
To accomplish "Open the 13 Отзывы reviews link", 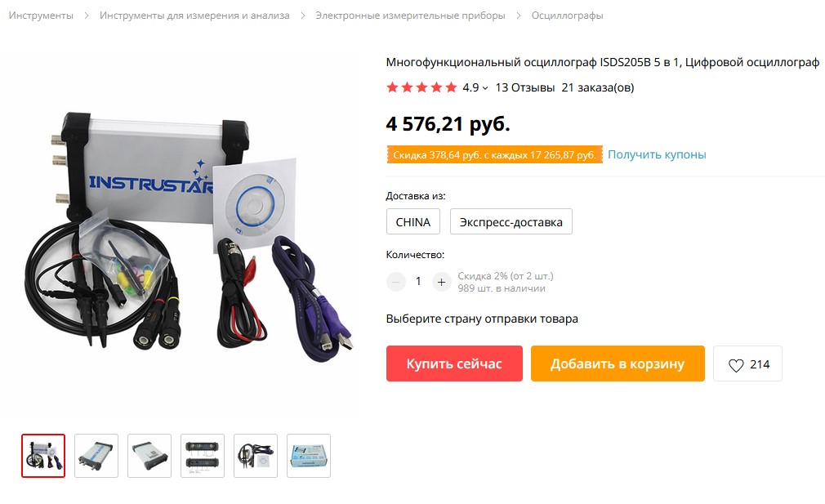I will click(525, 87).
